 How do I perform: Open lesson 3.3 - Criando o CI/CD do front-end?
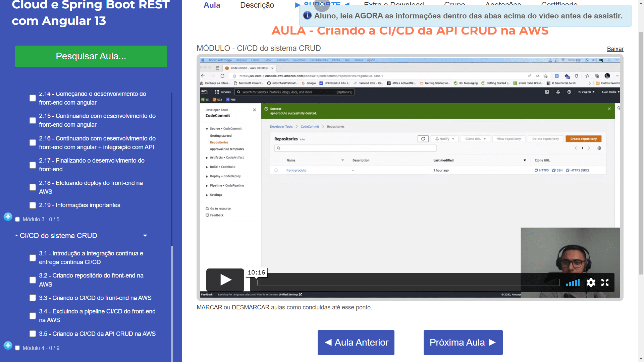click(95, 298)
